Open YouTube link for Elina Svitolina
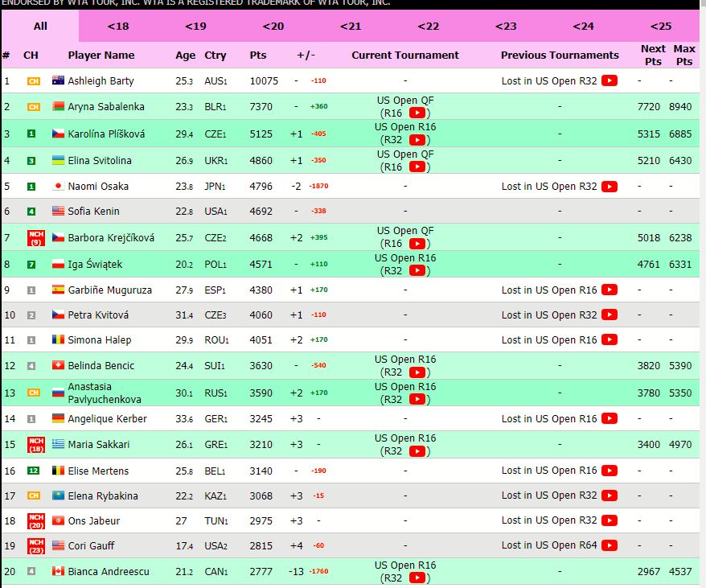This screenshot has height=588, width=706. (x=417, y=167)
